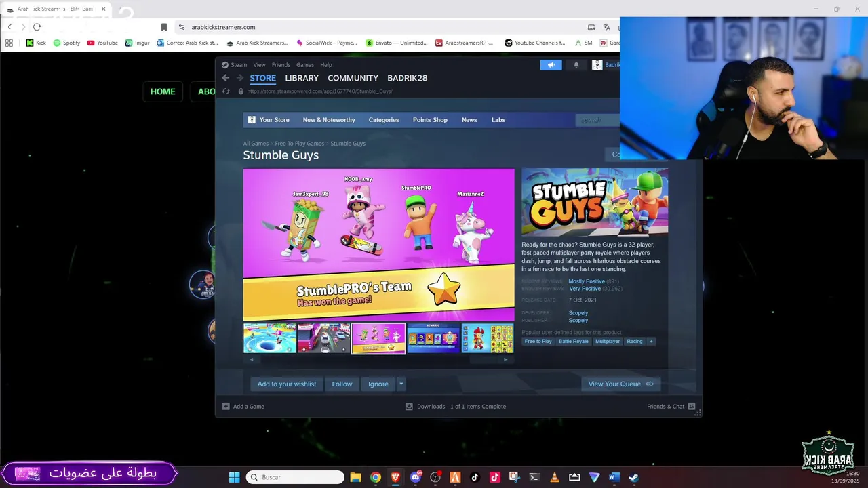868x488 pixels.
Task: Open the Imgur bookmark
Action: point(138,43)
